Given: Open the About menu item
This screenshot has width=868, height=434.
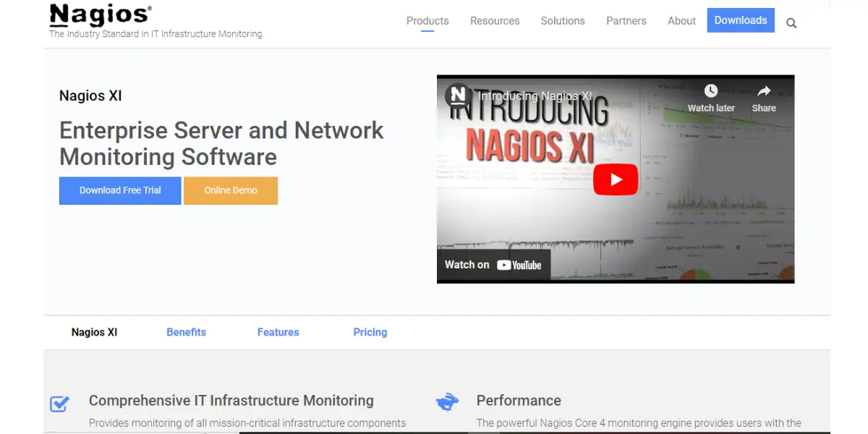Looking at the screenshot, I should click(x=681, y=21).
